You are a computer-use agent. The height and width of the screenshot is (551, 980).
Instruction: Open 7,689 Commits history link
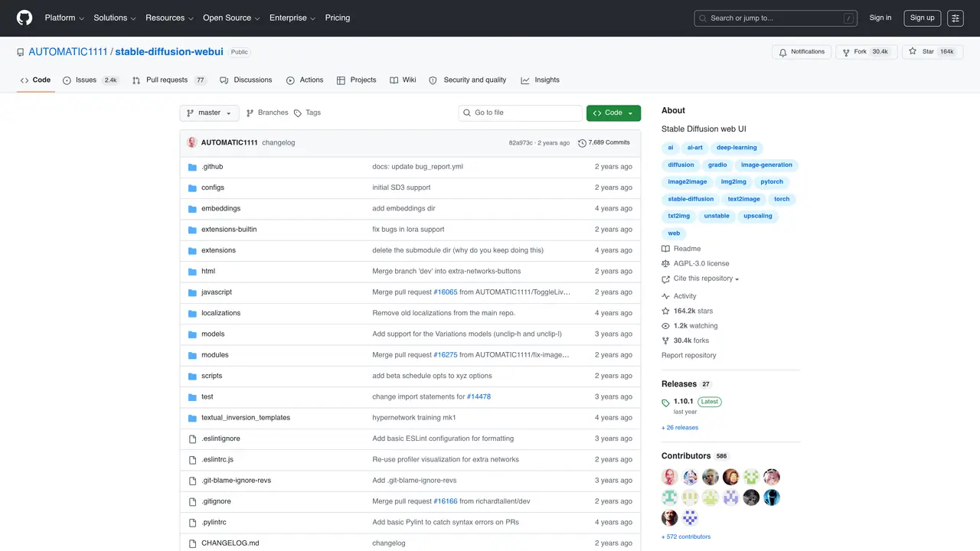click(x=604, y=143)
